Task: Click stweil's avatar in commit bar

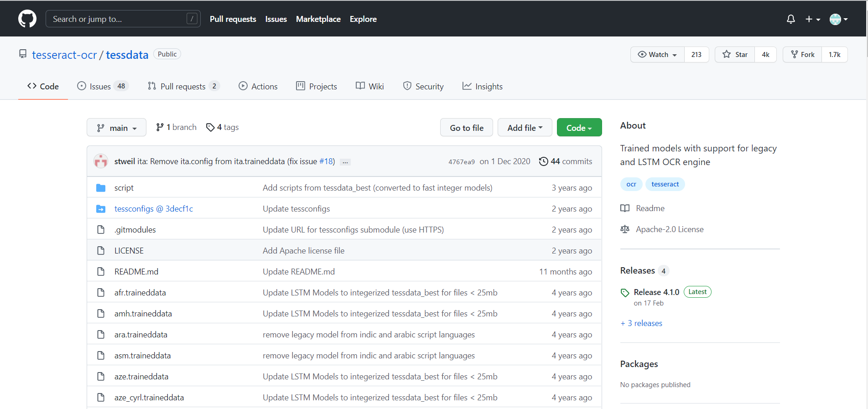Action: [x=100, y=161]
